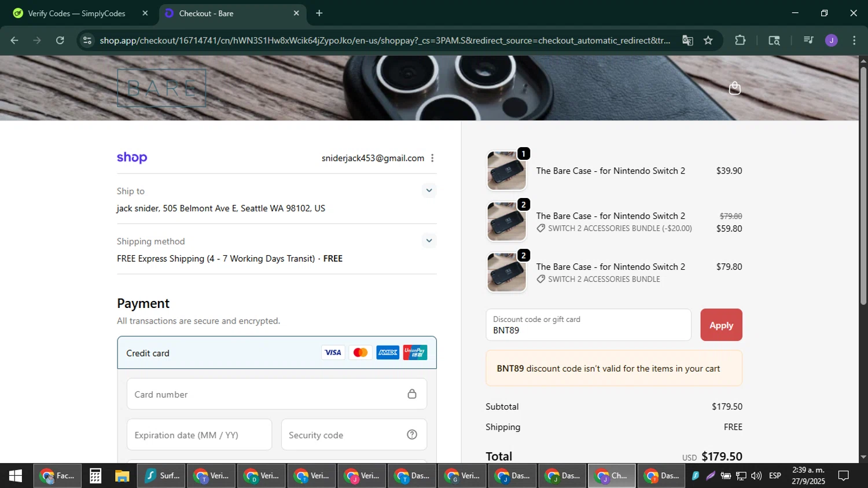Close the Verify Codes — SimplyCodes tab
Image resolution: width=868 pixels, height=488 pixels.
click(x=145, y=13)
